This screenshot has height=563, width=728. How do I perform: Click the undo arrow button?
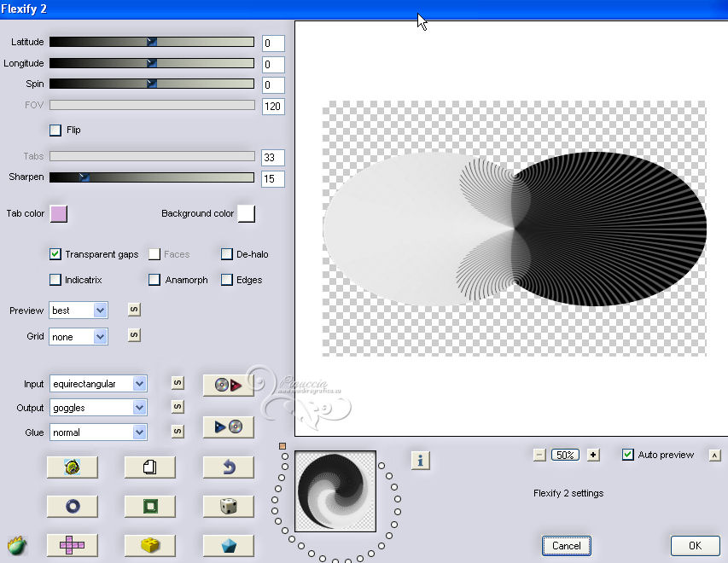[x=229, y=467]
